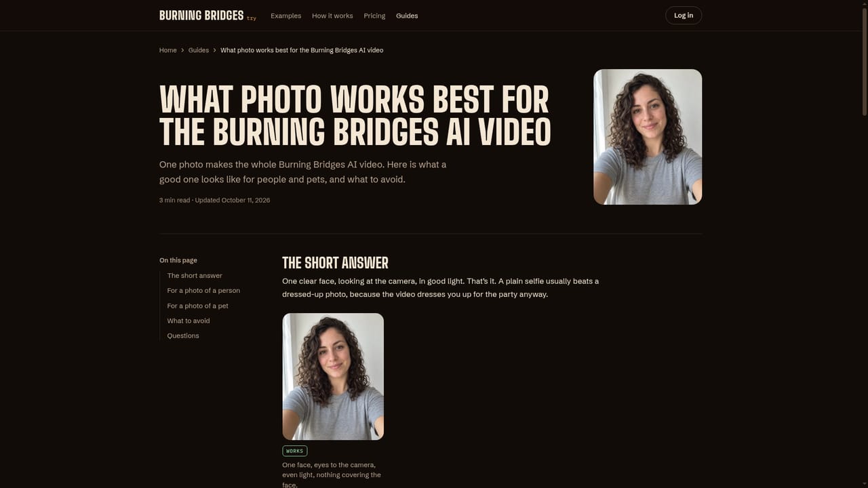Viewport: 868px width, 488px height.
Task: Open the hero selfie image
Action: tap(648, 137)
